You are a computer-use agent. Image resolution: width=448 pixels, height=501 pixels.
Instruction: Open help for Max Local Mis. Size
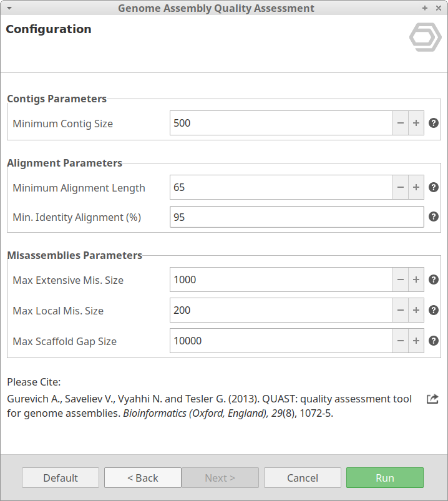pyautogui.click(x=434, y=310)
